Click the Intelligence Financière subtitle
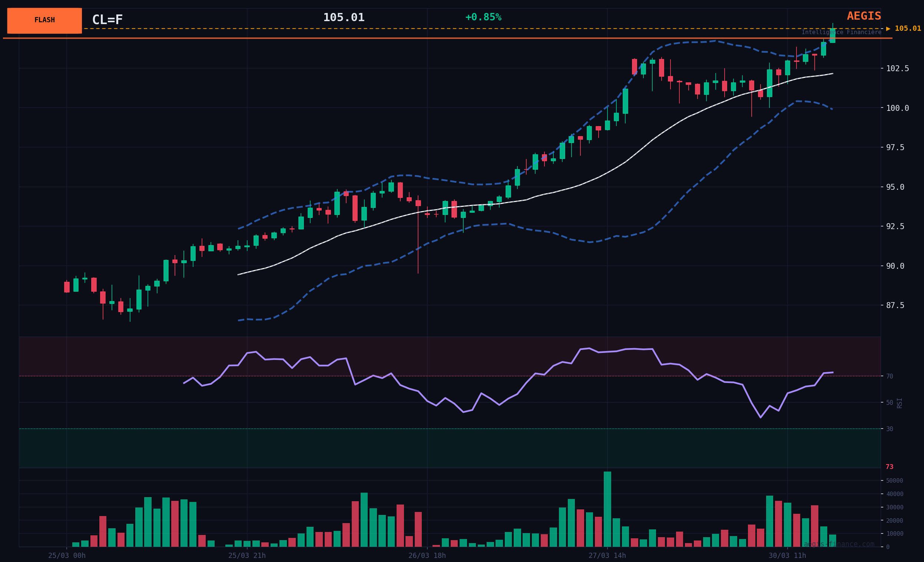The height and width of the screenshot is (562, 924). pyautogui.click(x=841, y=32)
